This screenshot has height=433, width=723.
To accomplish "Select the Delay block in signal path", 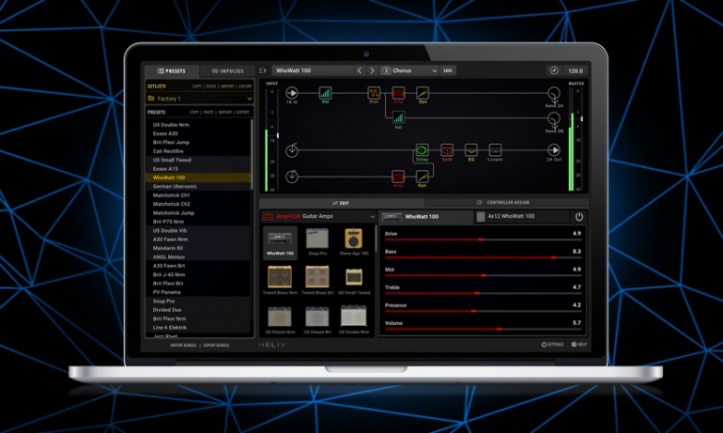I will 422,150.
